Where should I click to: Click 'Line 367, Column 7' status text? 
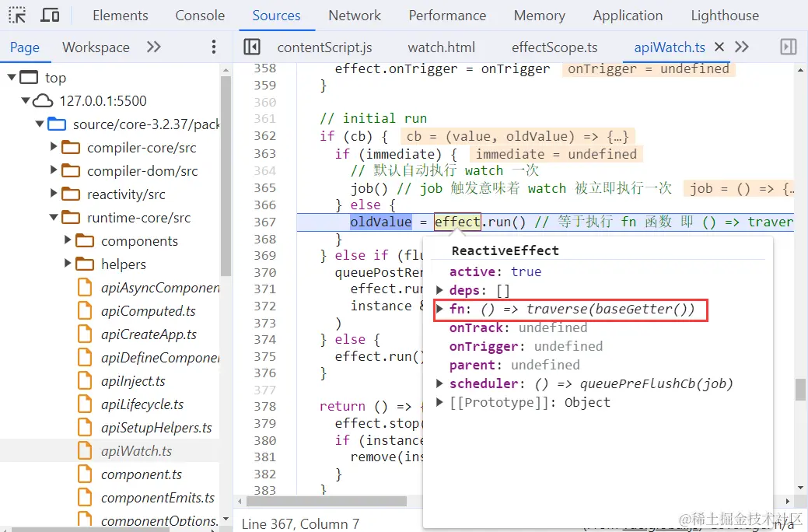[300, 523]
